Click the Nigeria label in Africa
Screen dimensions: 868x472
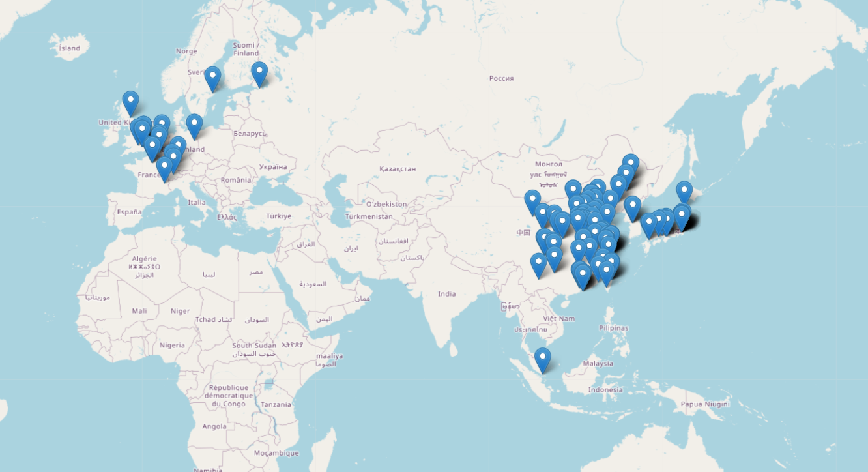point(172,345)
